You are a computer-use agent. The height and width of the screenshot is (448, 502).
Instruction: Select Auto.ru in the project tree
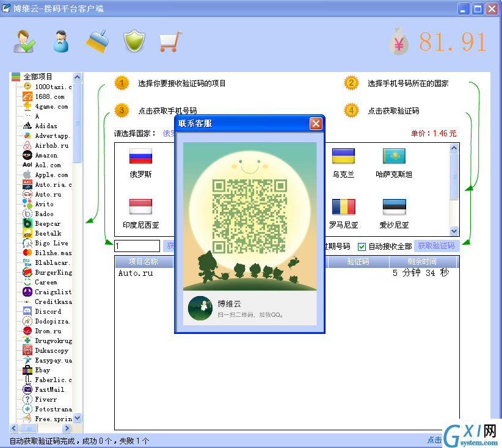[48, 194]
